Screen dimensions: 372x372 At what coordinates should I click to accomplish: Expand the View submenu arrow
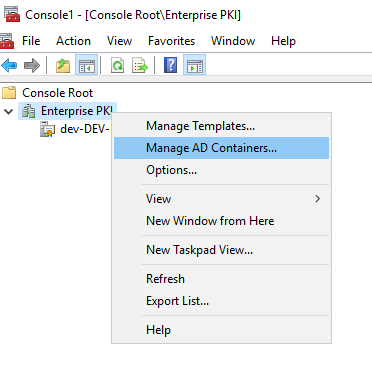(x=318, y=199)
